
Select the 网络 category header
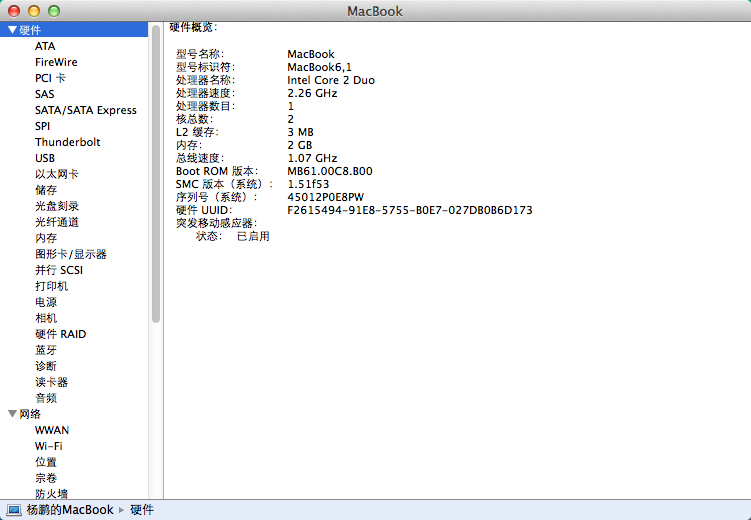coord(30,414)
